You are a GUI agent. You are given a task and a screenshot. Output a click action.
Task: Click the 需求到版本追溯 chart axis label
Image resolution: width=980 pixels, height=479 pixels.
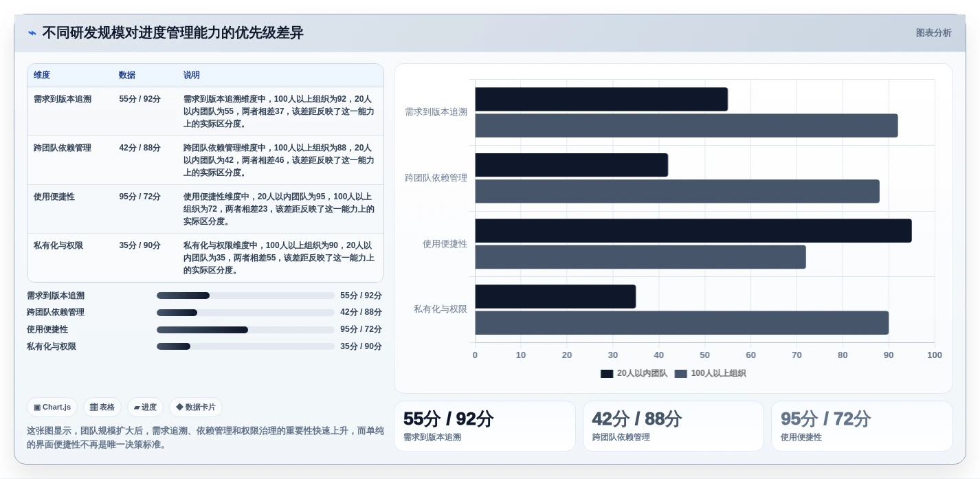point(436,112)
